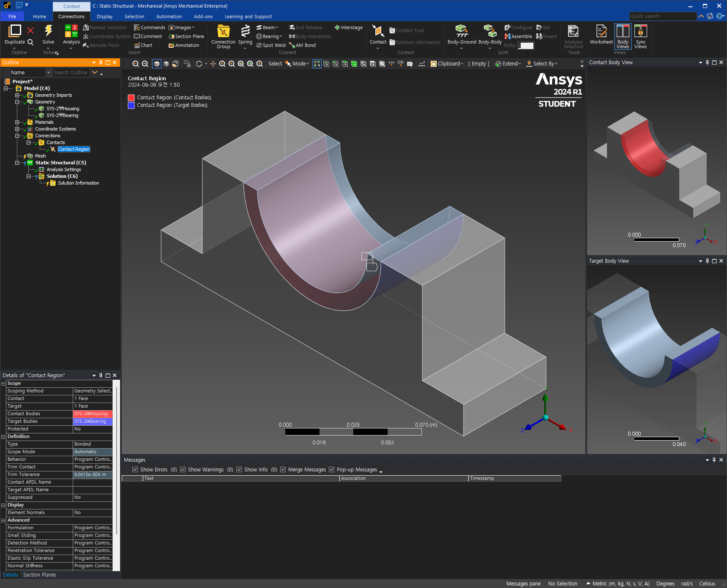Toggle the Body Views button

click(623, 37)
